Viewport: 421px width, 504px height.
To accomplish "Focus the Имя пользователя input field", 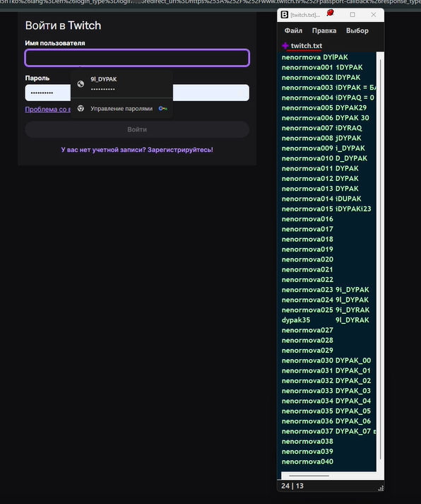I will point(137,58).
